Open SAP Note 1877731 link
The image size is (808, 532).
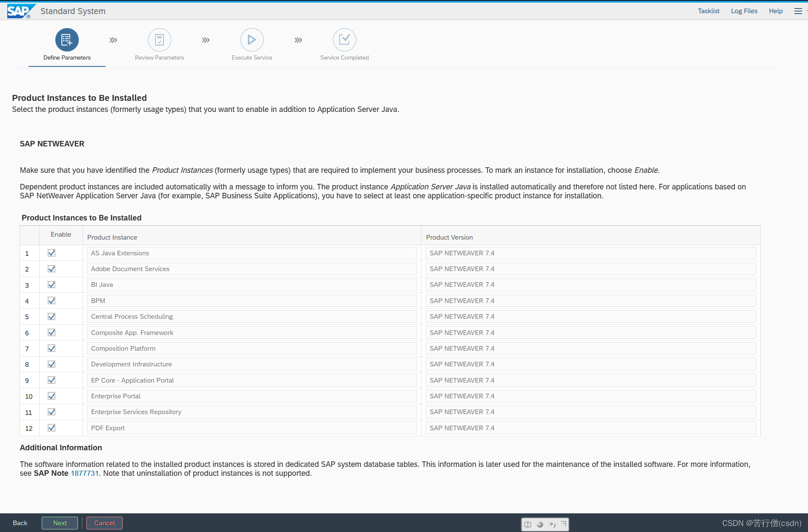(x=85, y=473)
